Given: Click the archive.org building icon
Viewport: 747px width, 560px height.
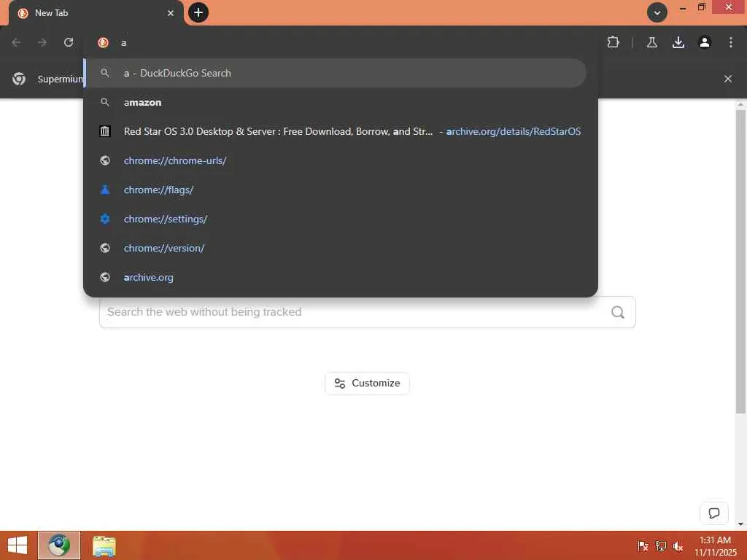Looking at the screenshot, I should coord(105,131).
